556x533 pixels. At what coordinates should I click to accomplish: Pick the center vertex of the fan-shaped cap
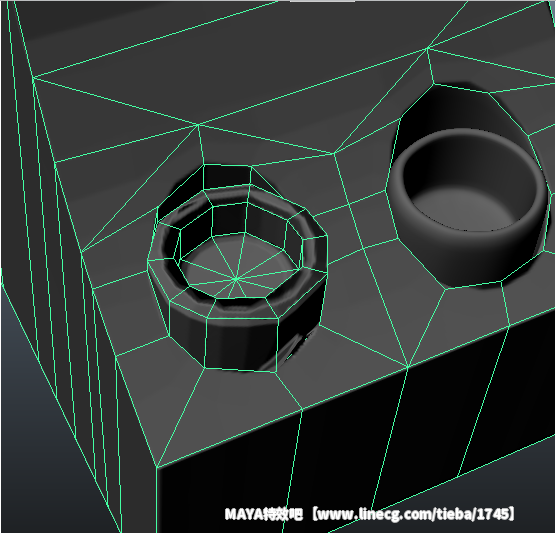coord(236,280)
